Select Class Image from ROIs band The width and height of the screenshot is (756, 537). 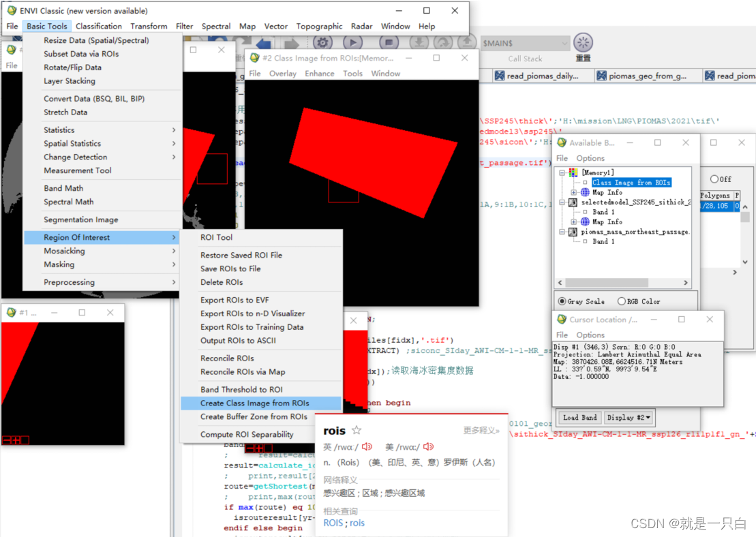click(631, 182)
